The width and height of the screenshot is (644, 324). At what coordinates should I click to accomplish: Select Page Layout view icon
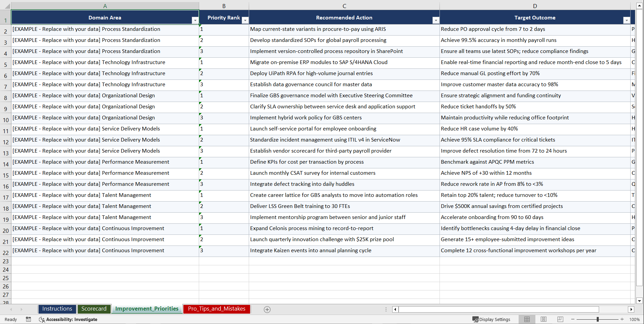coord(543,319)
